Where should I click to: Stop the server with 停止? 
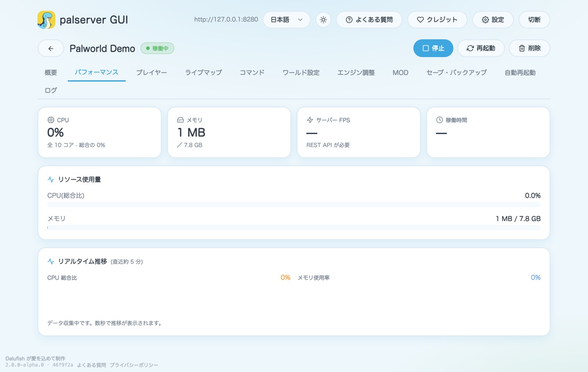pos(433,48)
